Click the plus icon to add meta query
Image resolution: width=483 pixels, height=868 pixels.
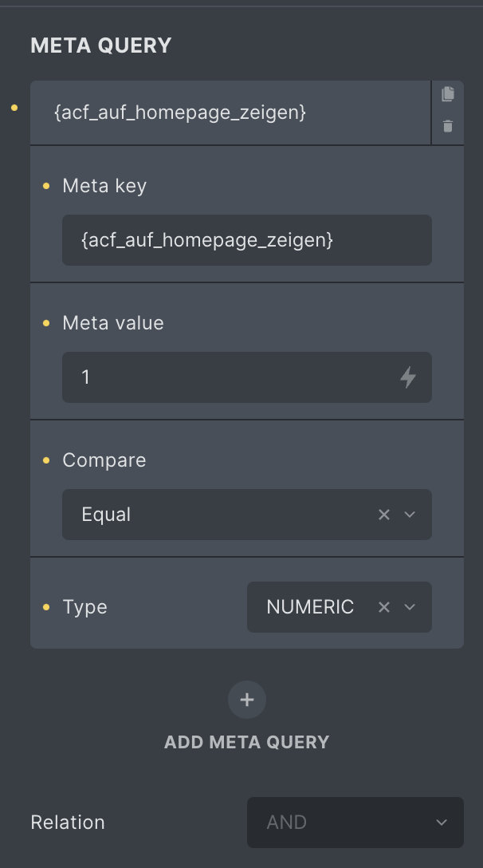pyautogui.click(x=247, y=700)
